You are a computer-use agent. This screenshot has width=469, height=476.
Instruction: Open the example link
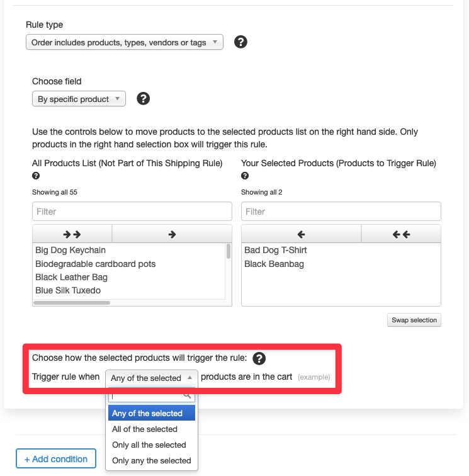[x=314, y=377]
